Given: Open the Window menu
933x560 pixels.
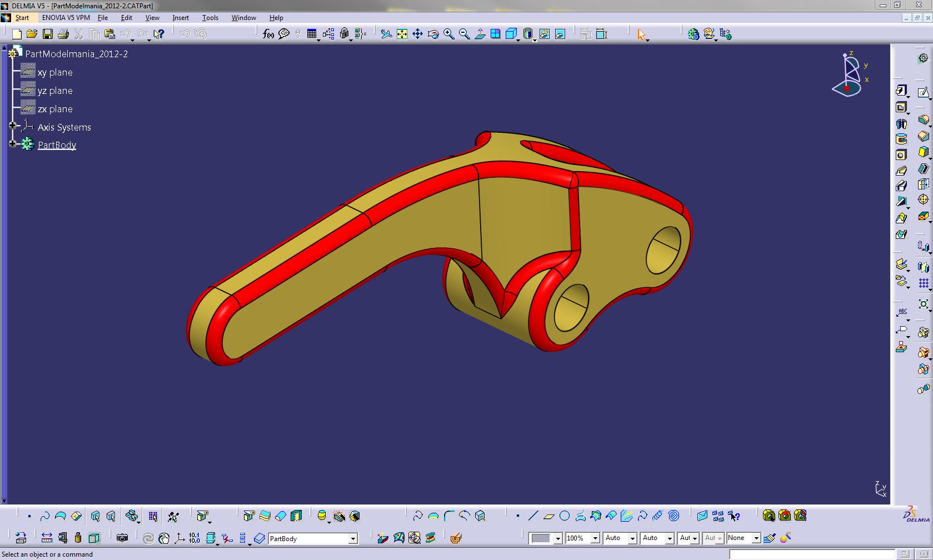Looking at the screenshot, I should click(x=243, y=18).
